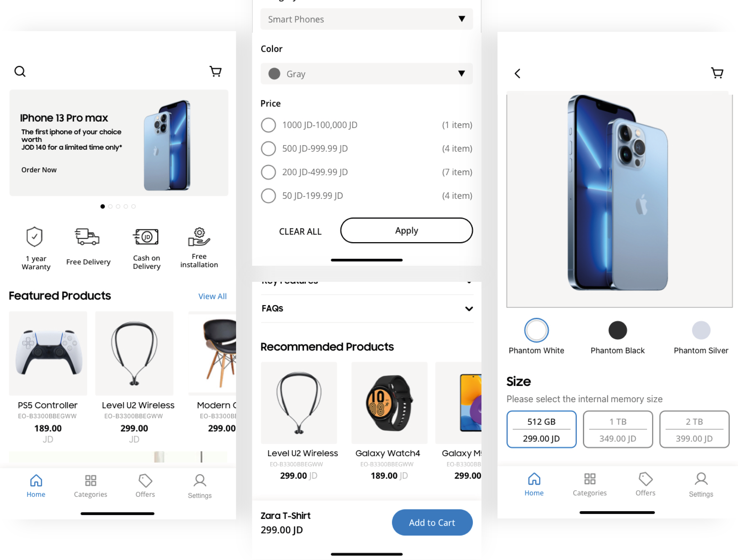Click Apply to apply filters

[406, 230]
